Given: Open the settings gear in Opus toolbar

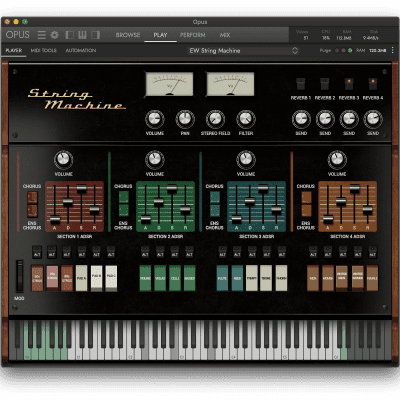Looking at the screenshot, I should coord(54,35).
